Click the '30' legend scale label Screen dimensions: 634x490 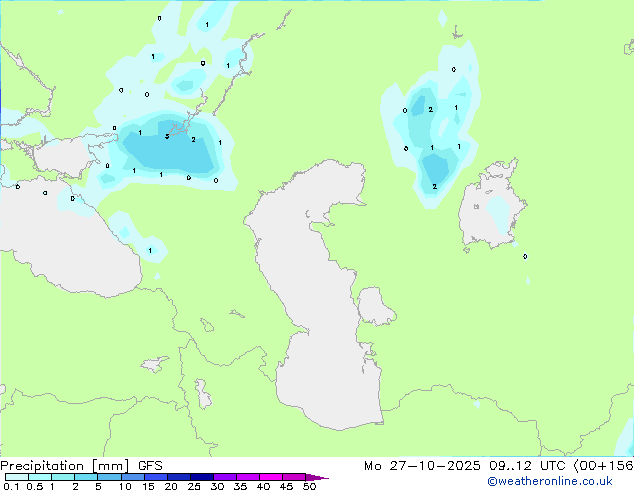pos(217,486)
